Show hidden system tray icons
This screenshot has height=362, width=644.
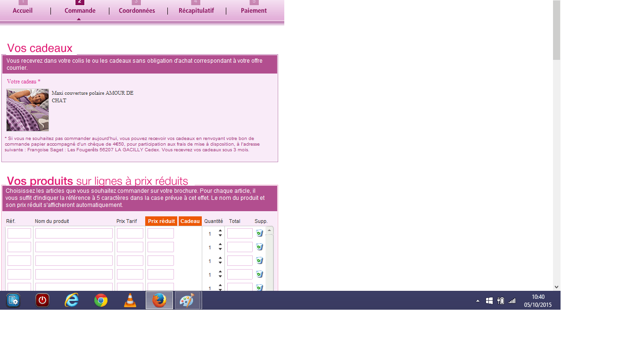click(x=478, y=301)
